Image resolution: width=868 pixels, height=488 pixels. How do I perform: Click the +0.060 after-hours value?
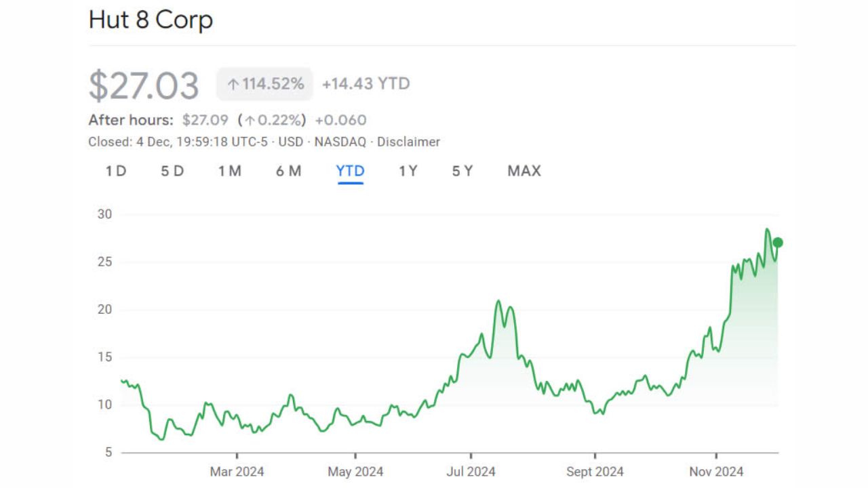tap(340, 121)
